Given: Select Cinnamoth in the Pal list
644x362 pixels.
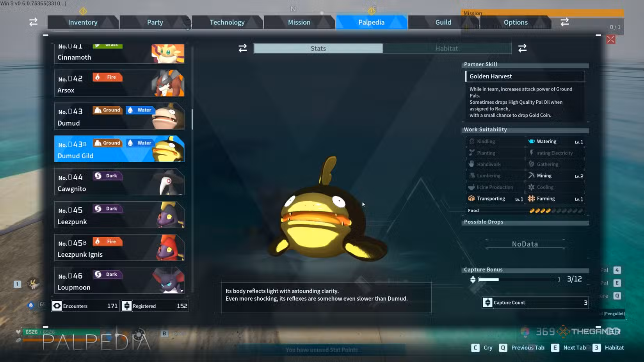Looking at the screenshot, I should tap(119, 53).
